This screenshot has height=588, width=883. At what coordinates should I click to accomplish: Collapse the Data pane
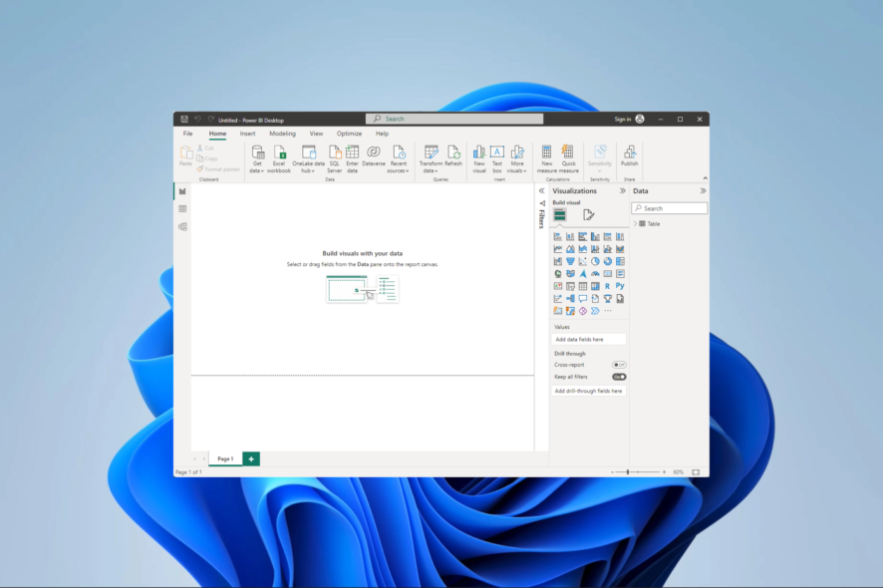click(703, 191)
